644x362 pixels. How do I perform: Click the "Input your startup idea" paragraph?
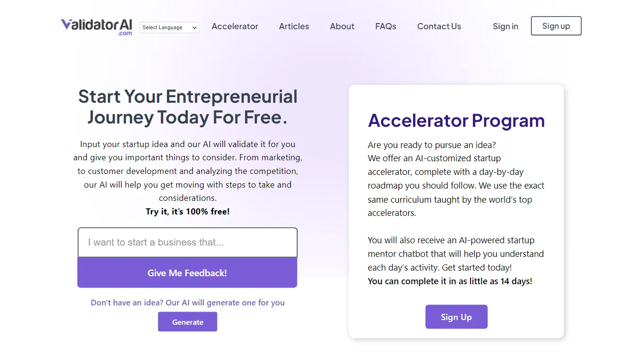click(188, 171)
